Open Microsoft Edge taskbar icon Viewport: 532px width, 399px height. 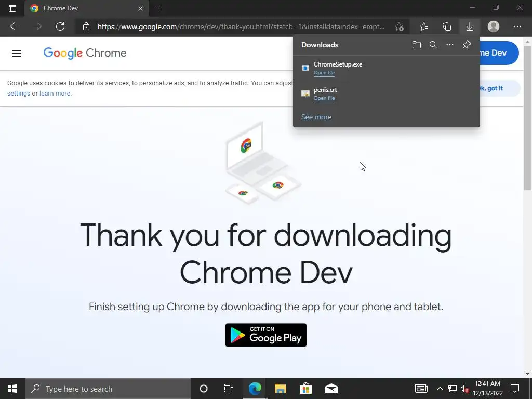(x=255, y=389)
